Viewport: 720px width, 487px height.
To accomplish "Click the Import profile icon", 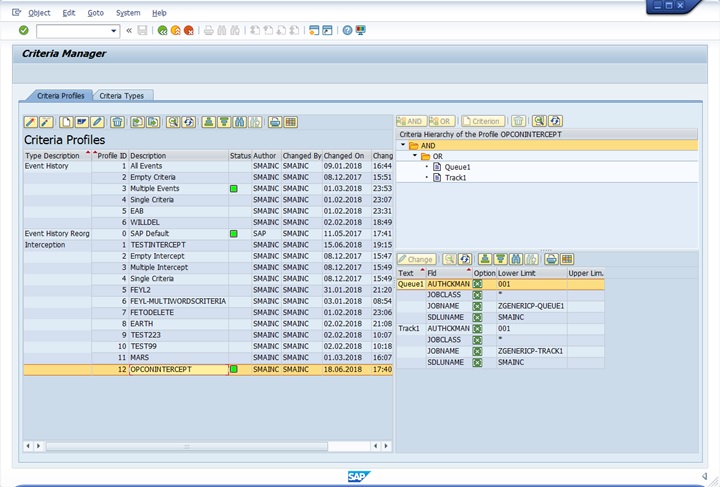I will (x=137, y=122).
